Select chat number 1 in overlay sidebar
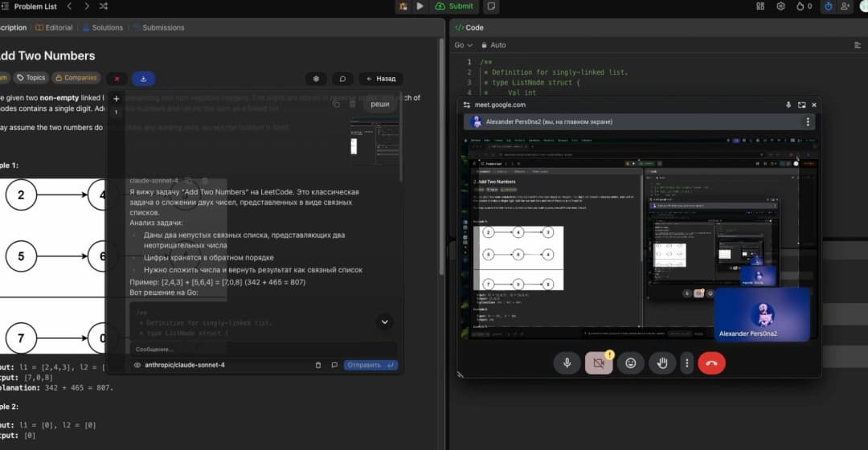This screenshot has width=868, height=450. pos(117,112)
